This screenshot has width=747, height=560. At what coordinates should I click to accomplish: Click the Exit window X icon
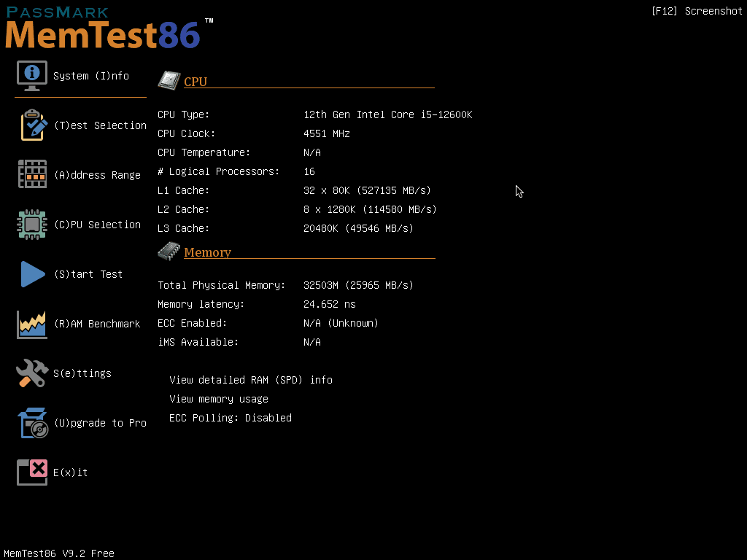pos(32,472)
